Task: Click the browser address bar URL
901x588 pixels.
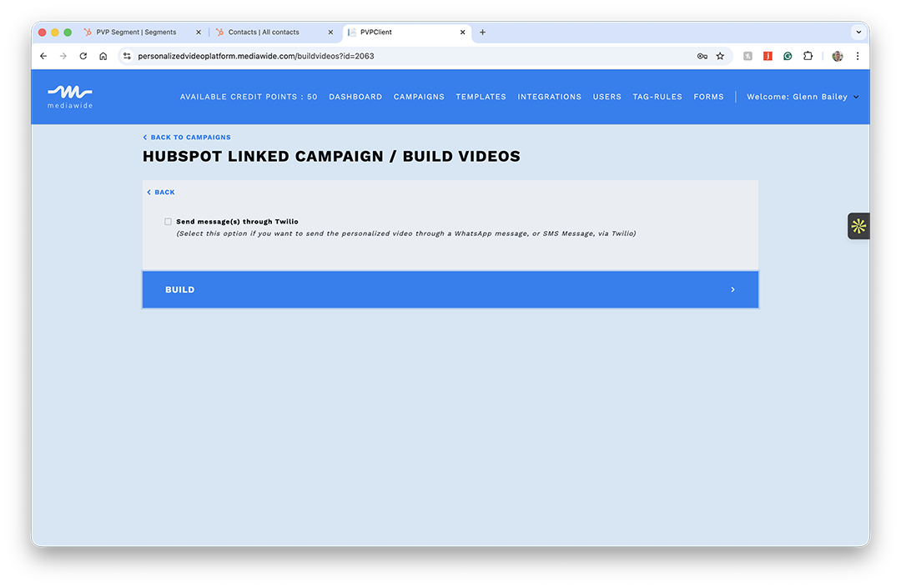Action: [x=255, y=56]
